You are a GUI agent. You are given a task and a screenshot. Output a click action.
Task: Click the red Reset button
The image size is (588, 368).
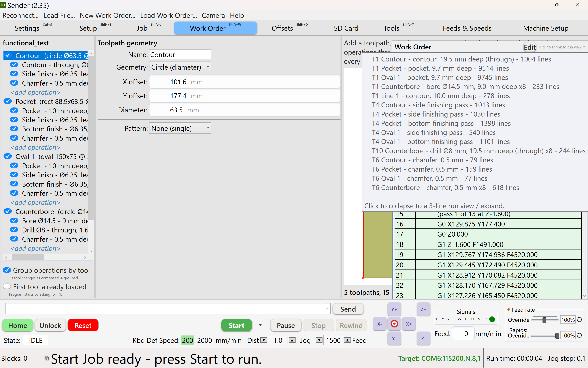(x=83, y=325)
